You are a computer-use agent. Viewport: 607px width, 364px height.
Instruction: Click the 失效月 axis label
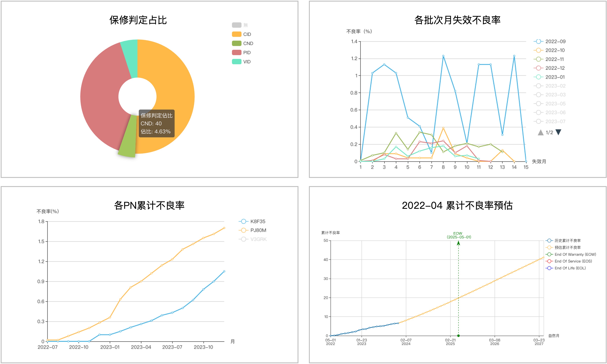point(539,162)
